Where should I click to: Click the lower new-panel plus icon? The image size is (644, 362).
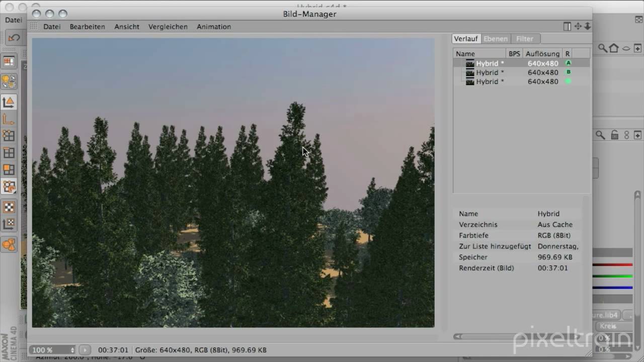point(637,135)
